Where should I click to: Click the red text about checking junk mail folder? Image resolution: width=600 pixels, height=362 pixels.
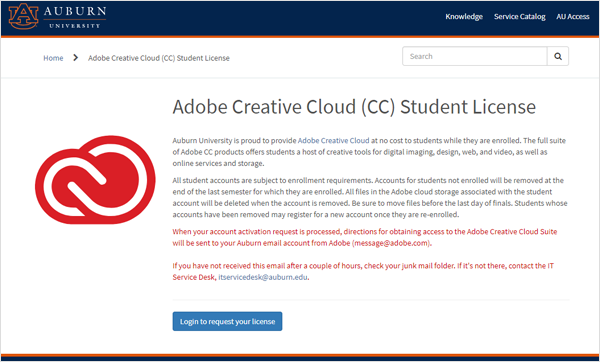pos(363,271)
